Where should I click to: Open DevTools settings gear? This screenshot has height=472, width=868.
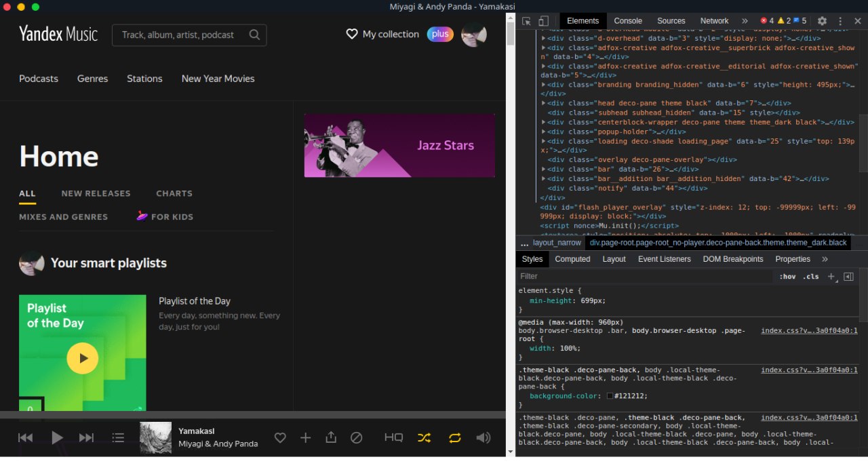click(822, 21)
